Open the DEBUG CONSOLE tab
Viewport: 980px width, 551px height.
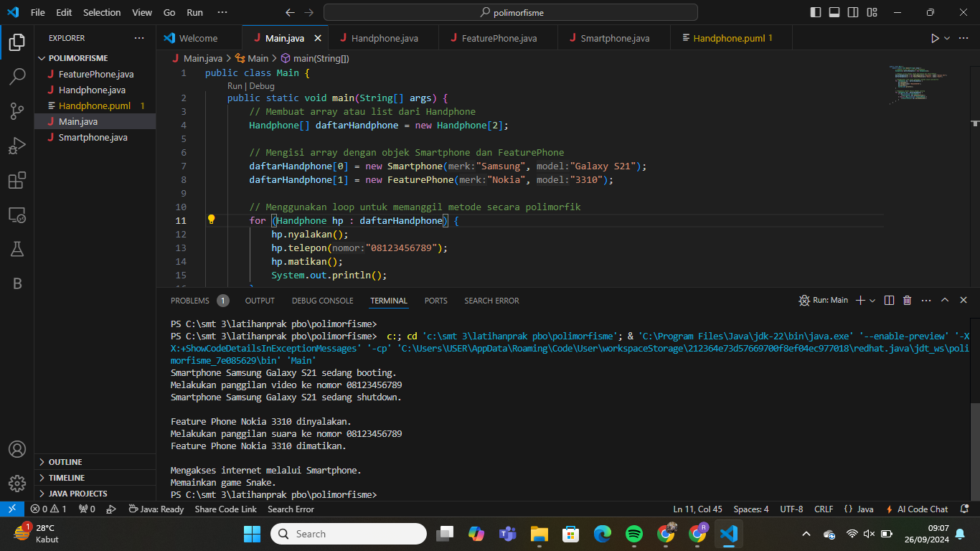(x=323, y=301)
